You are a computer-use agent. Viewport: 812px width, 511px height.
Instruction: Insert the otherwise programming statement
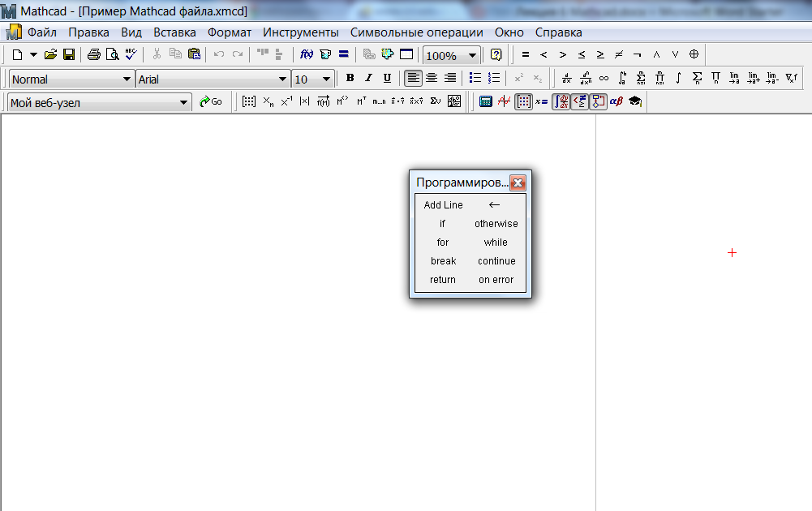point(496,224)
